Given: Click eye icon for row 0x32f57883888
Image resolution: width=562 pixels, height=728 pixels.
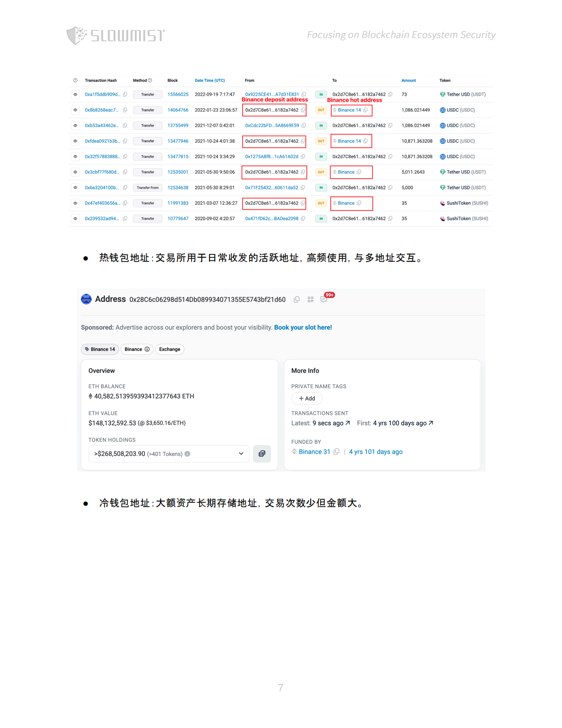Looking at the screenshot, I should click(75, 157).
